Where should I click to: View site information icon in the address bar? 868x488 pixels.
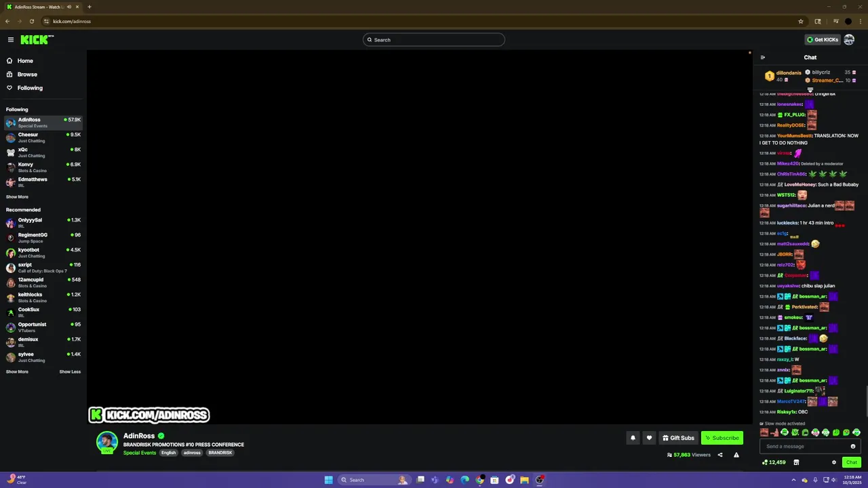tap(47, 21)
